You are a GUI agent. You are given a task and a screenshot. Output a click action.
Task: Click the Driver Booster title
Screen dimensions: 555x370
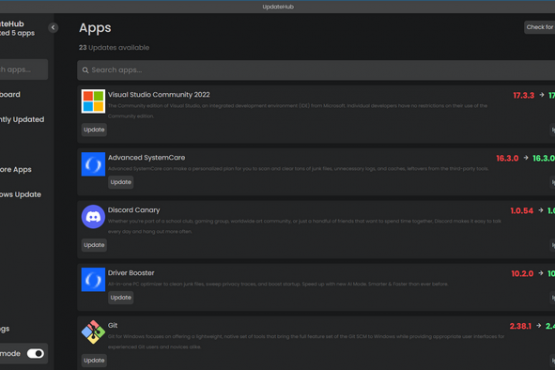(x=131, y=273)
